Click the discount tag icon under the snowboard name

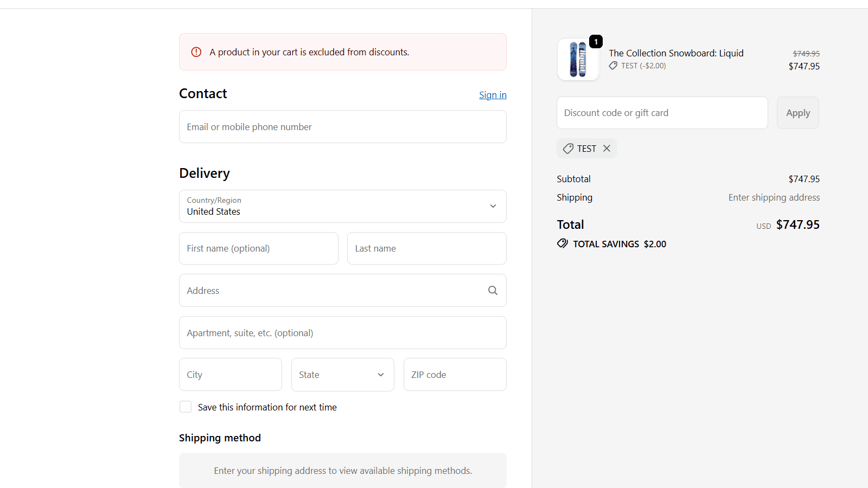[x=613, y=65]
